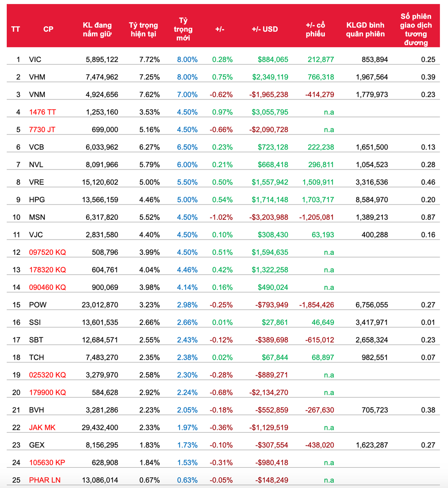Click VHM new weight 8.00% value
This screenshot has height=488, width=448.
coord(187,77)
